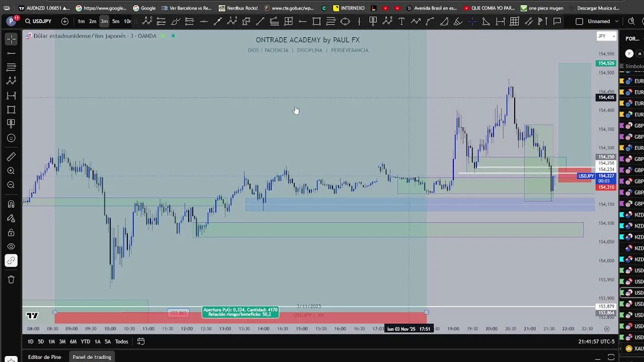
Task: Click the 154,210 red price label
Action: click(x=606, y=187)
